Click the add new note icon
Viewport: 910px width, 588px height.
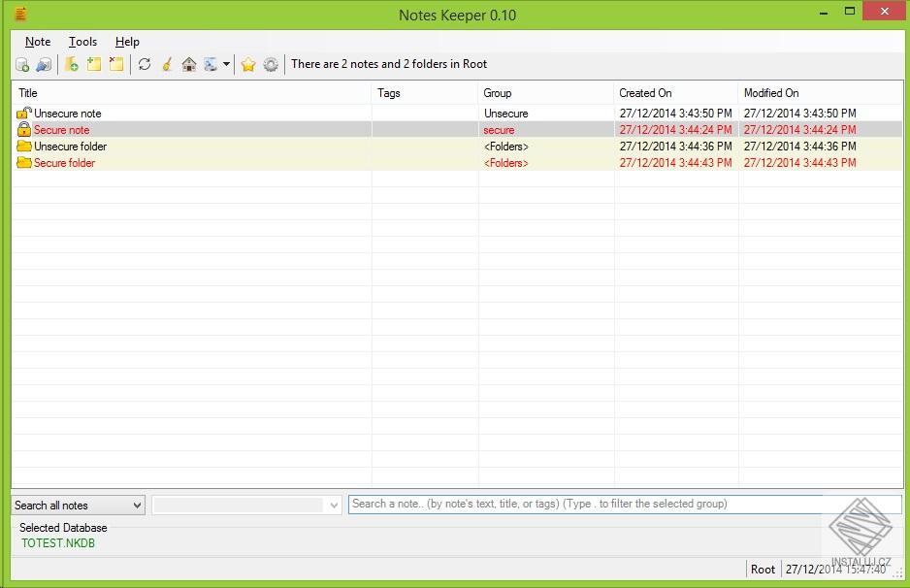94,64
